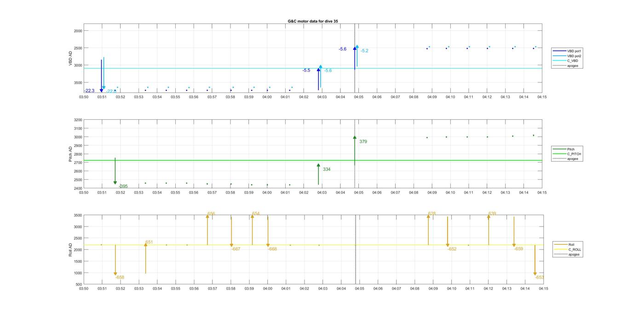Click the '-659' roll data label
Image resolution: width=644 pixels, height=319 pixels.
518,249
